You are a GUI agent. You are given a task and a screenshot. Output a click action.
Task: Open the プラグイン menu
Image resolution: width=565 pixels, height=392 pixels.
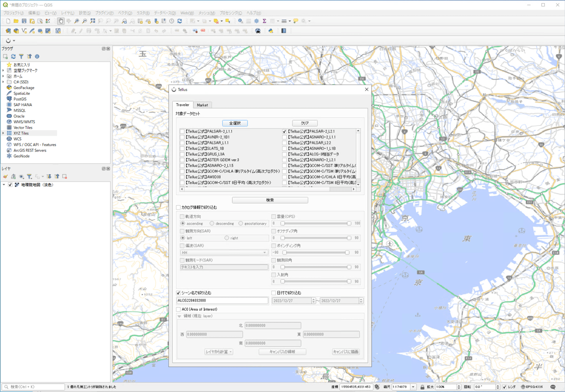point(104,13)
